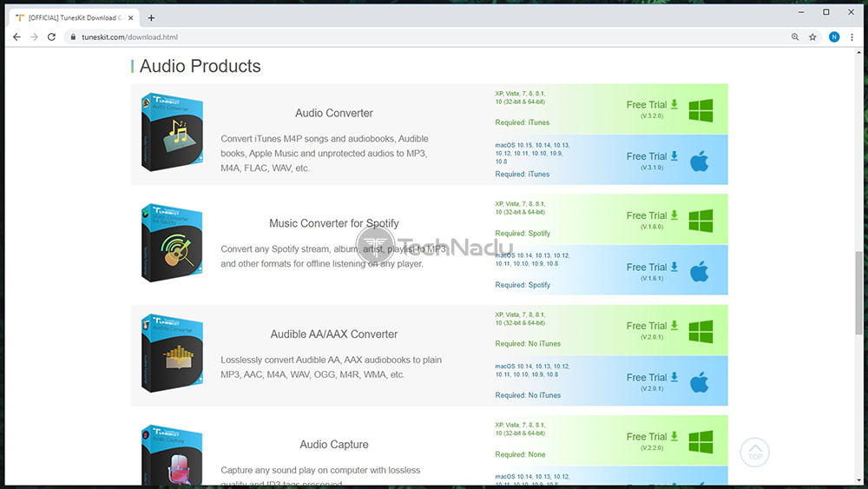Click Apple logo for Audible AA/AAX Converter
Viewport: 868px width, 489px height.
699,382
